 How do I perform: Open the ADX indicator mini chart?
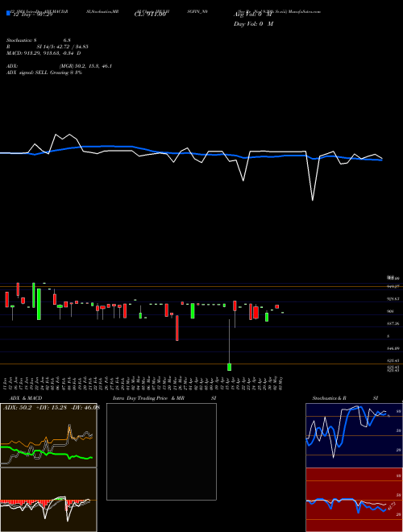pos(48,435)
